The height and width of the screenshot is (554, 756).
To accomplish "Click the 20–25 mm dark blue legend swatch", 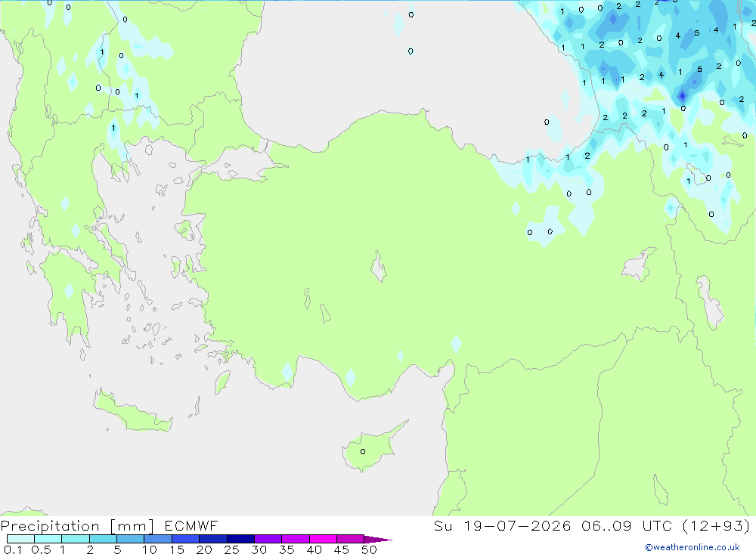I will [x=213, y=539].
